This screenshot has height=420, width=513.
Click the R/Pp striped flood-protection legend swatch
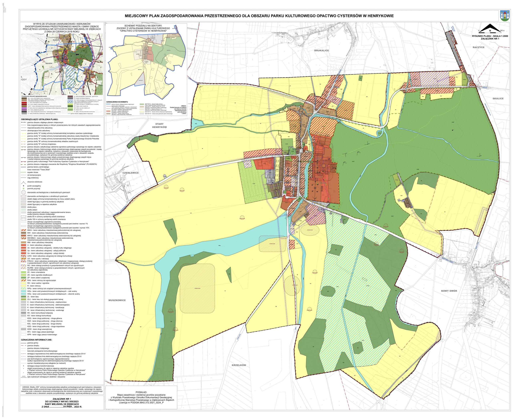(x=23, y=288)
